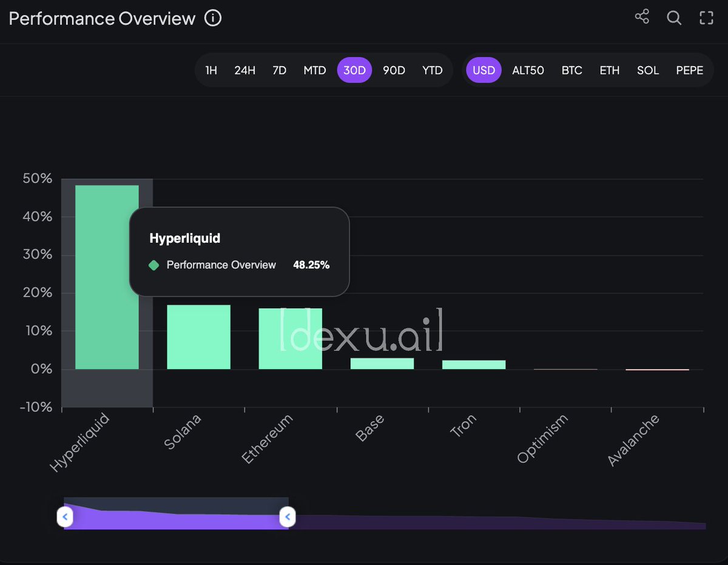Screen dimensions: 728x565
Task: Click the green legend marker in tooltip
Action: (x=154, y=265)
